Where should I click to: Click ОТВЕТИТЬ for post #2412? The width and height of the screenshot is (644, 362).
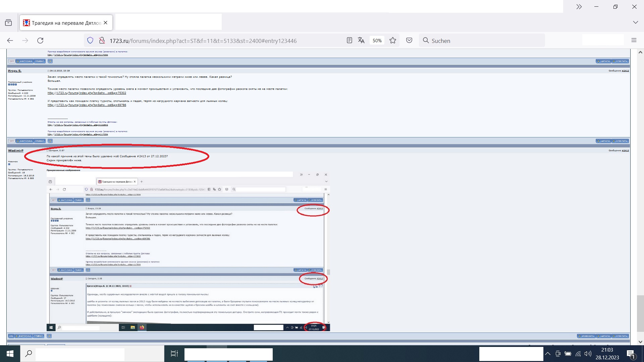620,141
